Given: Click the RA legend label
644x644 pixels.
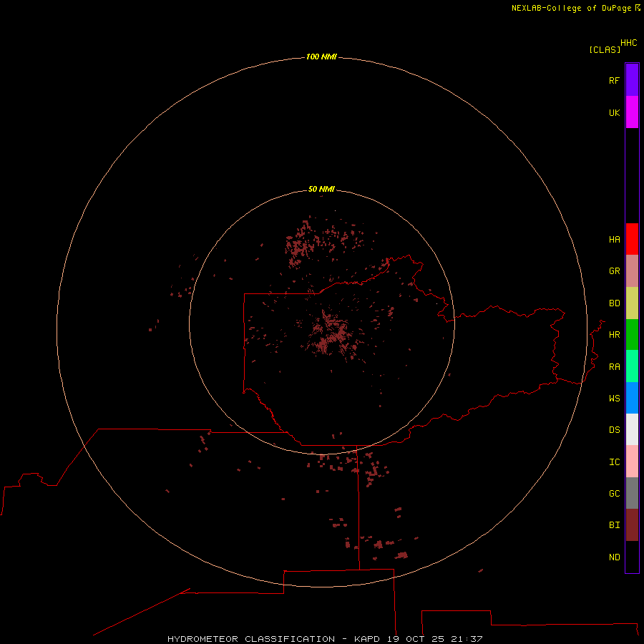Looking at the screenshot, I should 614,367.
